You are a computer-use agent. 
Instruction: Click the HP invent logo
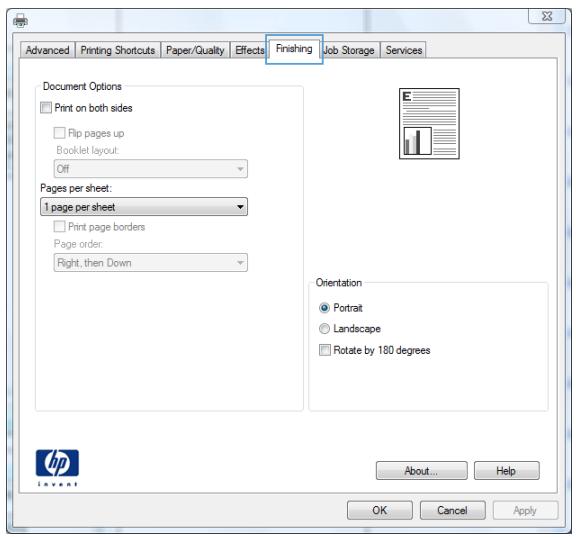click(x=57, y=468)
